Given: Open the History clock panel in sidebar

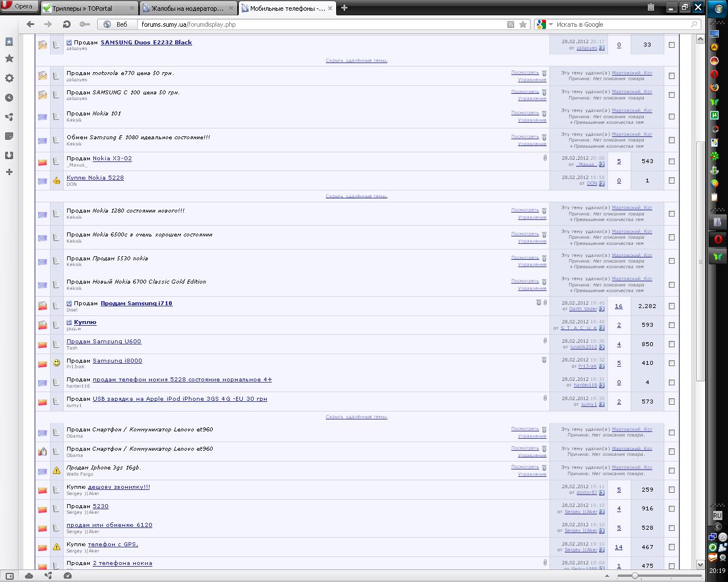Looking at the screenshot, I should (x=9, y=98).
